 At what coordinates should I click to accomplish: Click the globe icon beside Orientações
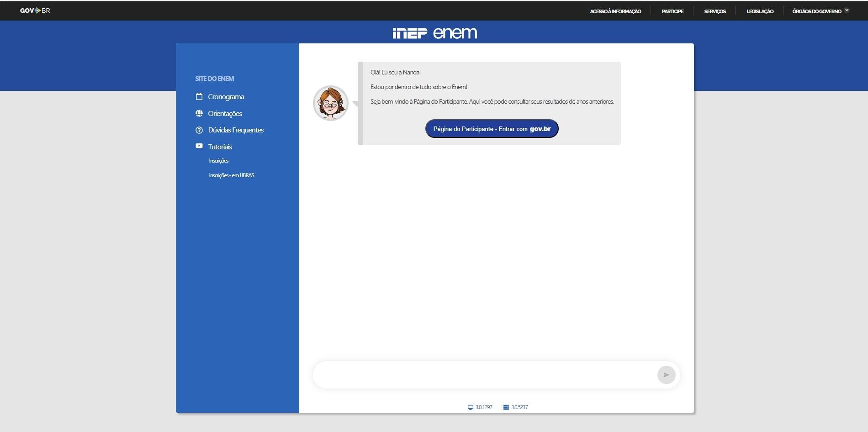tap(199, 113)
